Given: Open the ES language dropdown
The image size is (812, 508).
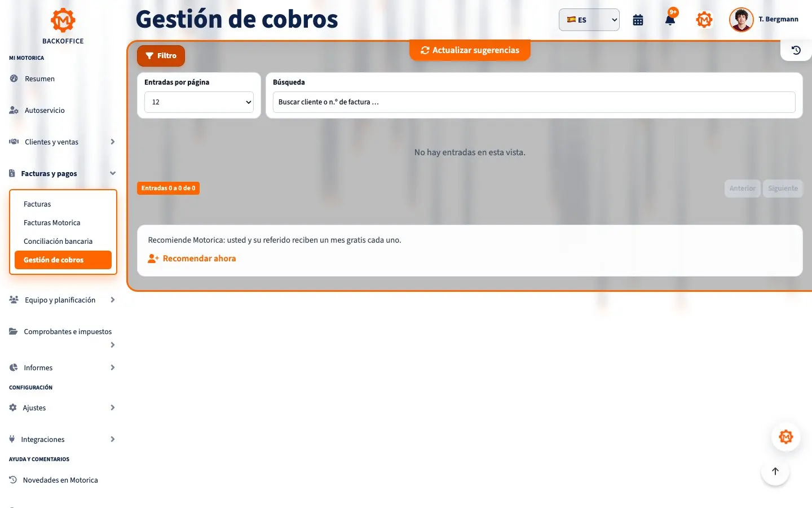Looking at the screenshot, I should 589,20.
